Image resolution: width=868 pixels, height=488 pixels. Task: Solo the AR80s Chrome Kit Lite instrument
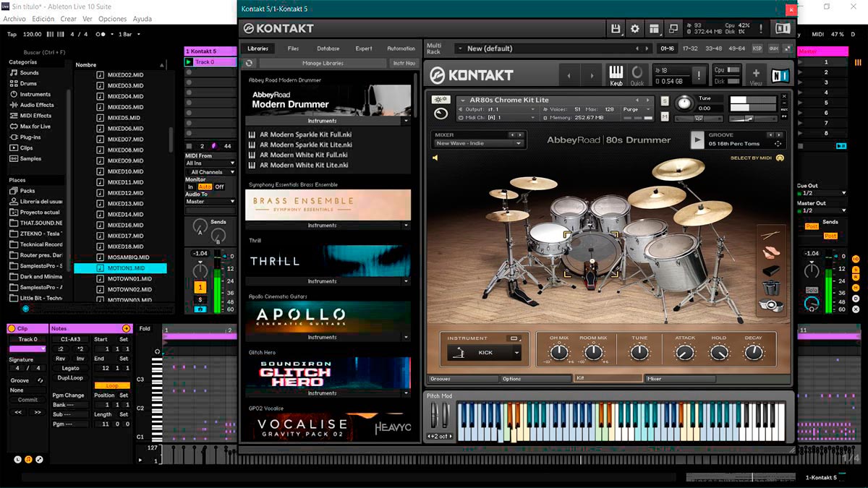pos(664,100)
